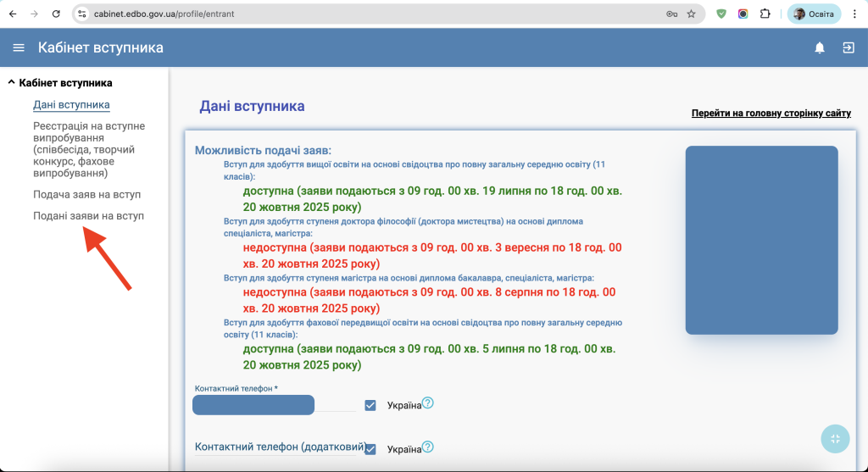Click the password key icon
Viewport: 868px width, 472px height.
pyautogui.click(x=671, y=14)
